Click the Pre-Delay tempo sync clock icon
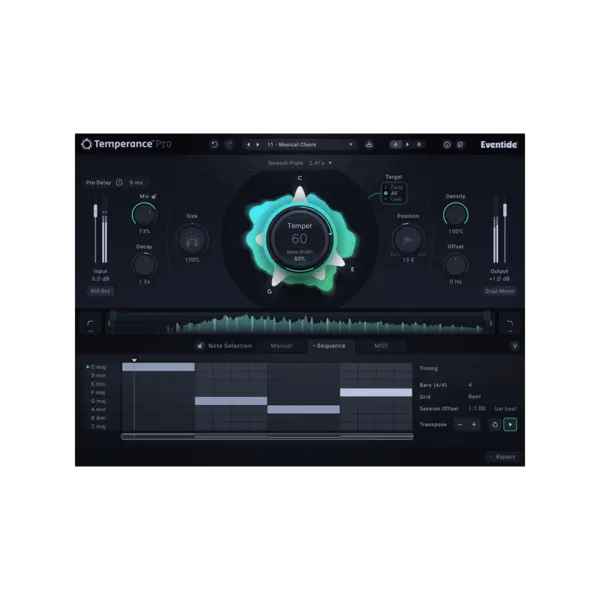600x600 pixels. pos(119,183)
